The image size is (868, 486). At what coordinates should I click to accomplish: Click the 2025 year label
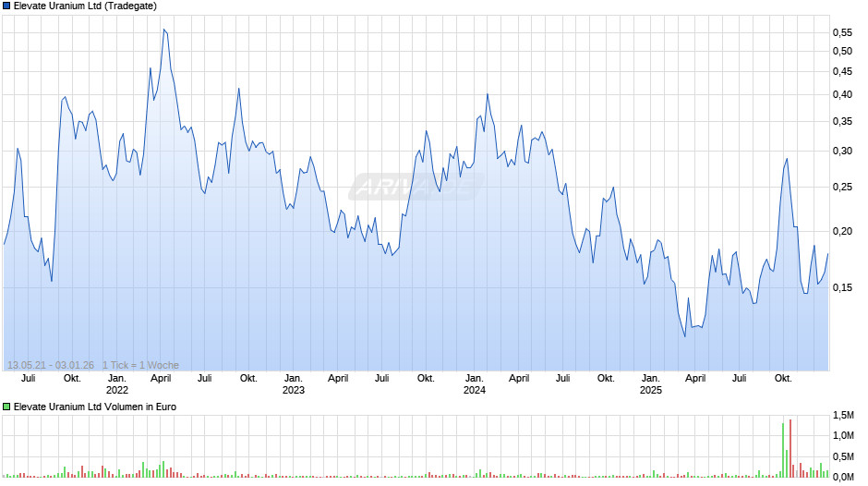point(651,390)
